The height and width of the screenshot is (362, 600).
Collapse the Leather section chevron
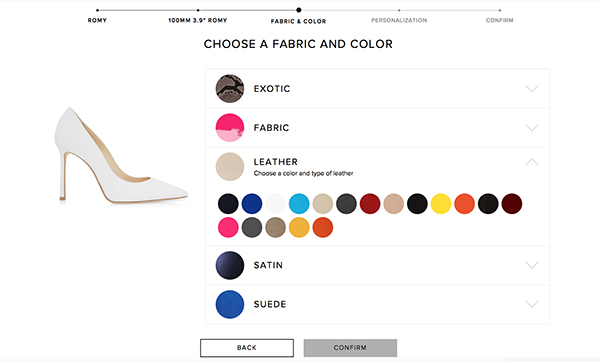click(532, 162)
